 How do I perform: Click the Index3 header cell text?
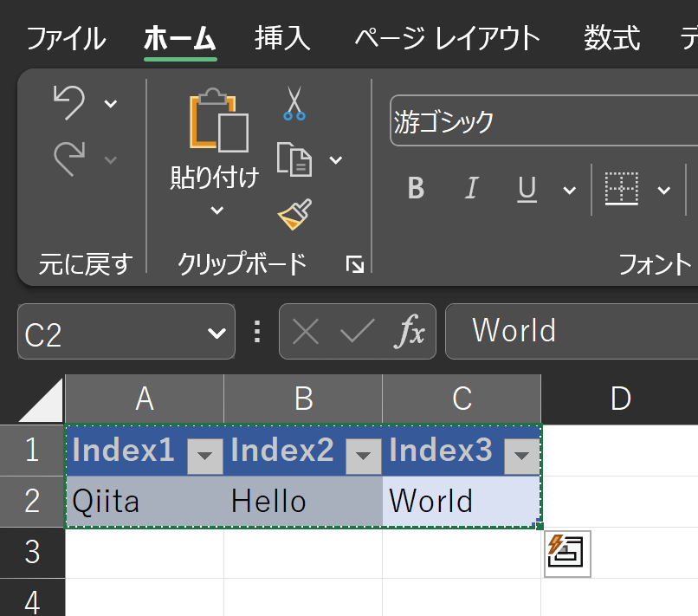click(x=441, y=450)
